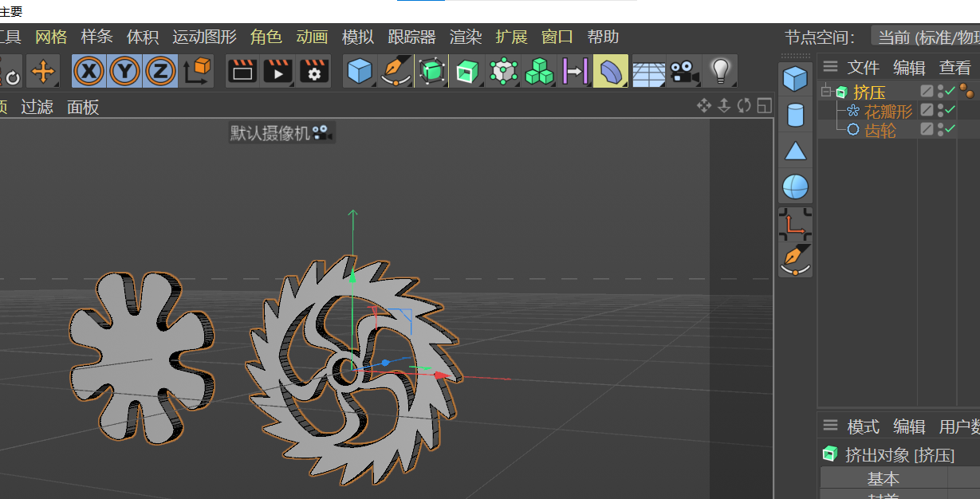980x499 pixels.
Task: Collapse the 挤压 object tree
Action: coord(826,92)
